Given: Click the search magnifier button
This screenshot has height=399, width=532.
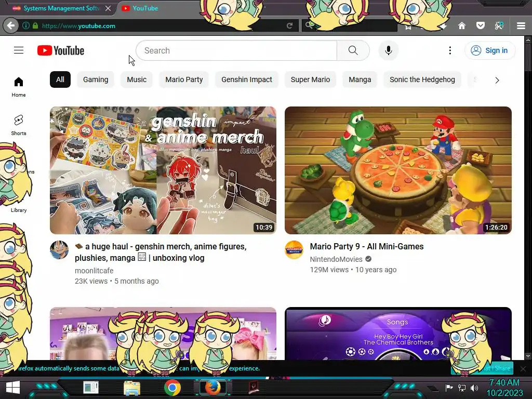Looking at the screenshot, I should click(x=353, y=50).
